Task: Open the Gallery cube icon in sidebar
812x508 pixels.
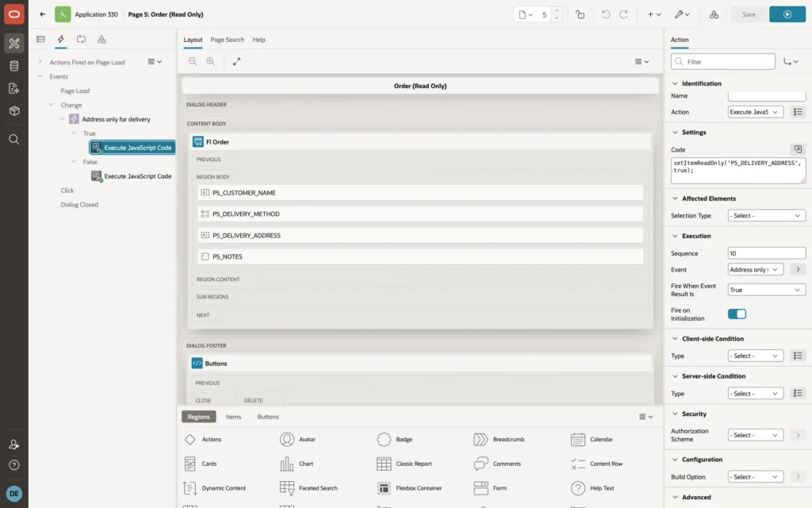Action: tap(14, 110)
